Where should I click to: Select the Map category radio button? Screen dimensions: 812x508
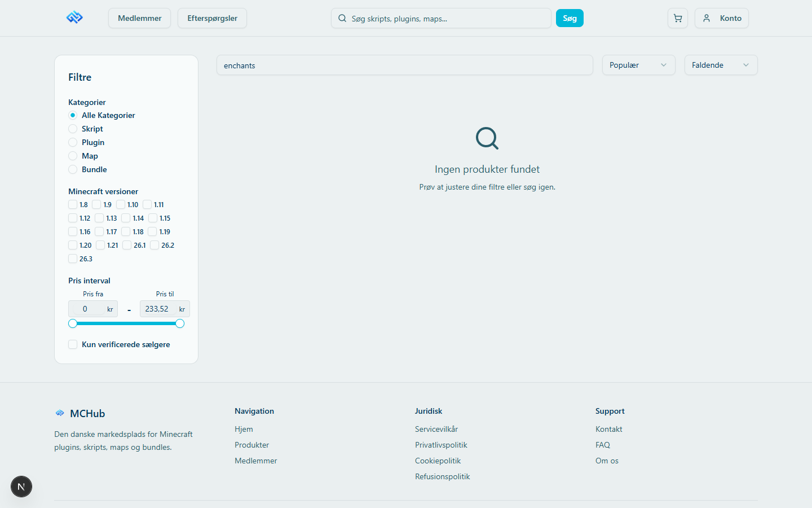73,156
